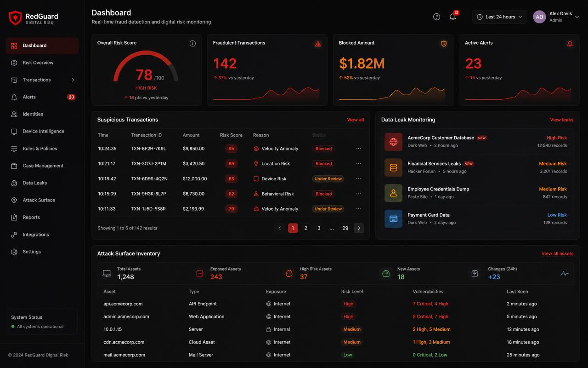Click the High Risk Assets icon
Screen dimensions: 588x368
(x=289, y=273)
